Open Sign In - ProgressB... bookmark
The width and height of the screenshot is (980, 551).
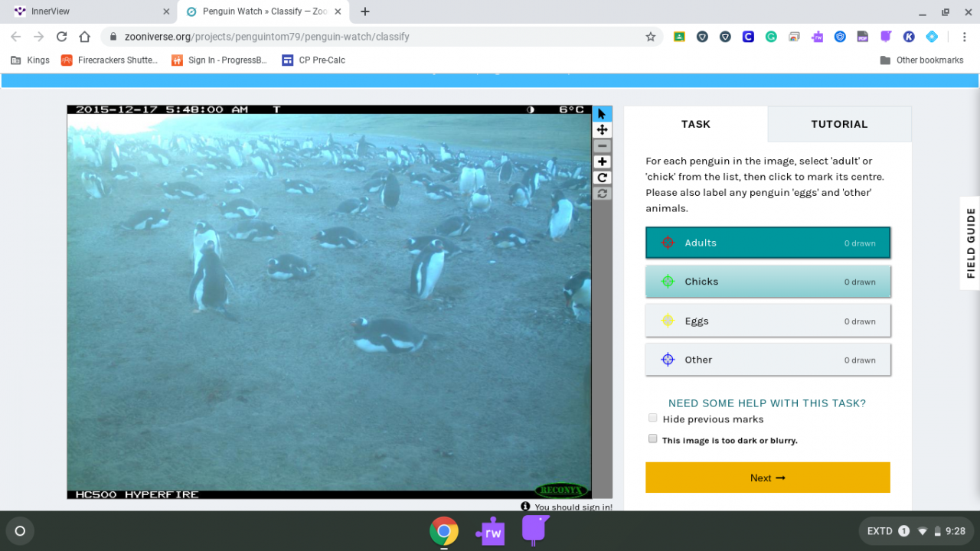[220, 60]
